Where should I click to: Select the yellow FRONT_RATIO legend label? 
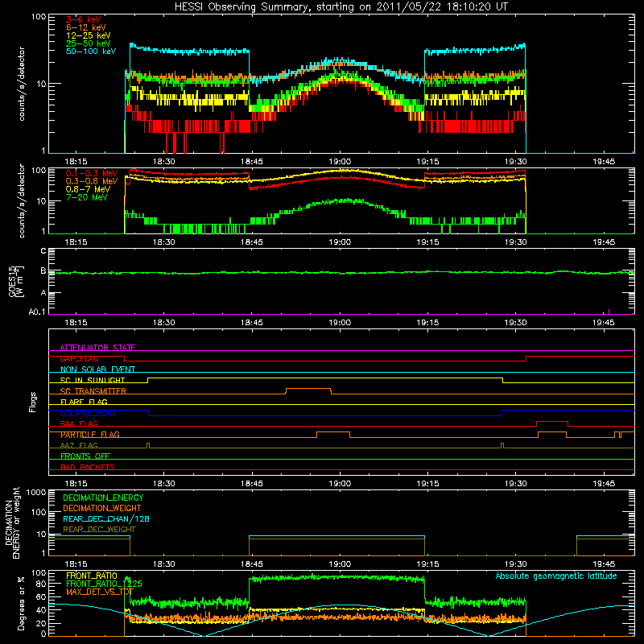(92, 576)
